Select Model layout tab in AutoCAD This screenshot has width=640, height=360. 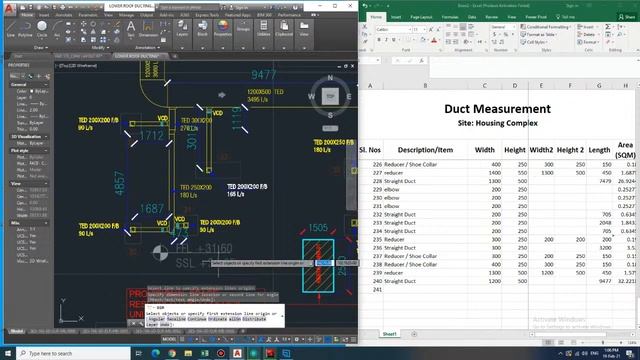click(17, 331)
